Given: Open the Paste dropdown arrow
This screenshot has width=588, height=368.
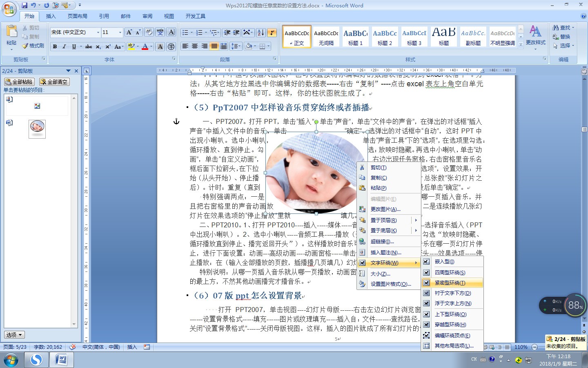Looking at the screenshot, I should (x=11, y=49).
